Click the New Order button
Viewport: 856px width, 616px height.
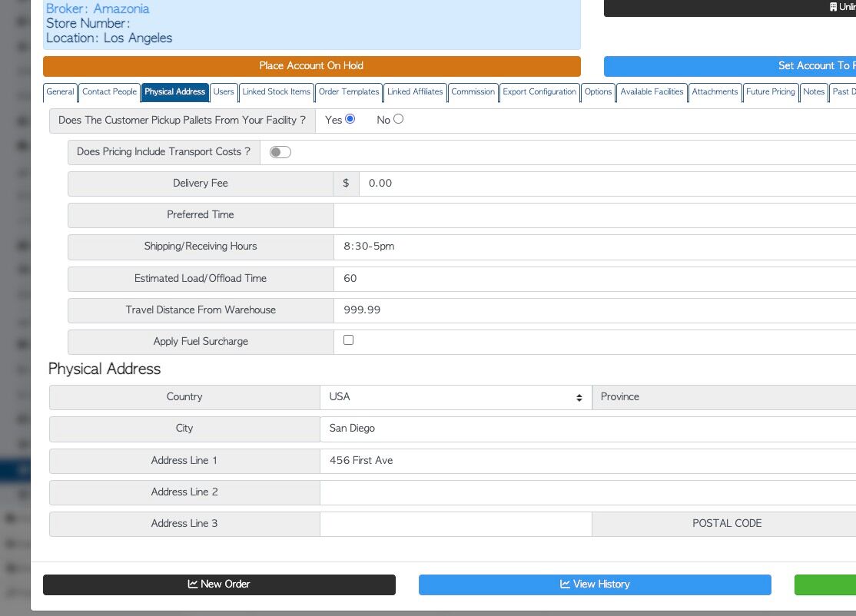coord(220,585)
